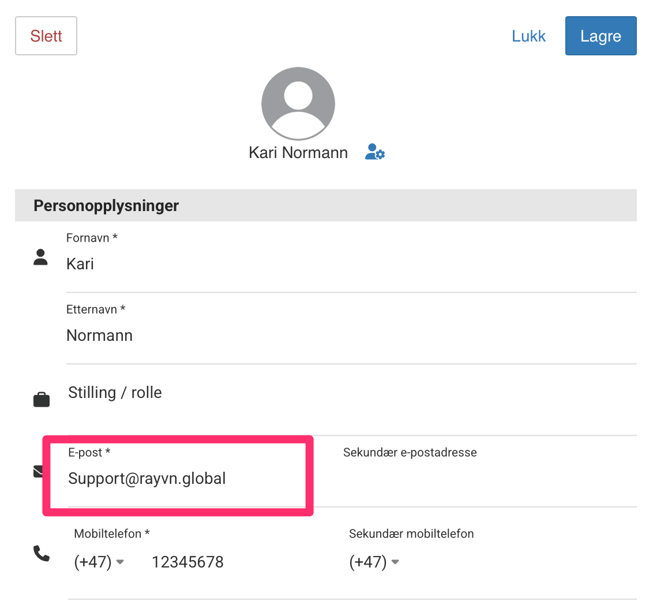Click the user settings gear icon
The height and width of the screenshot is (609, 653).
coord(375,153)
